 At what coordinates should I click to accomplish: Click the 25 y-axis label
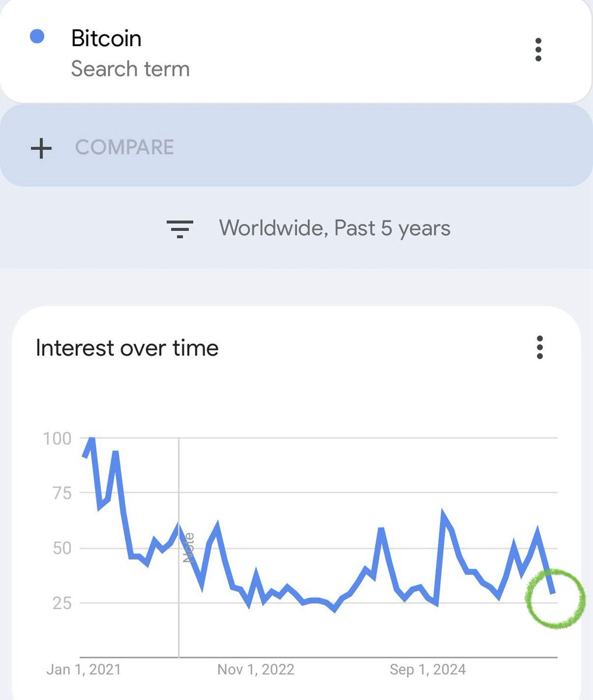click(61, 603)
